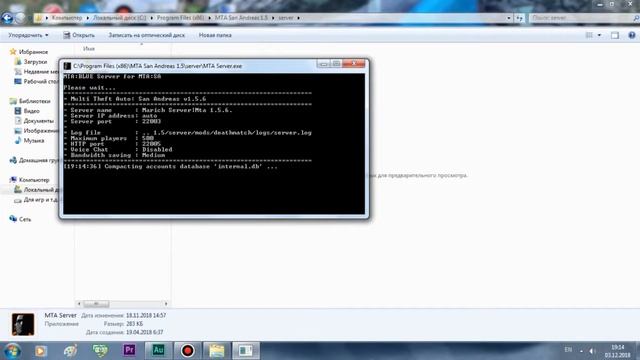640x360 pixels.
Task: Refresh the address bar location
Action: (x=519, y=18)
